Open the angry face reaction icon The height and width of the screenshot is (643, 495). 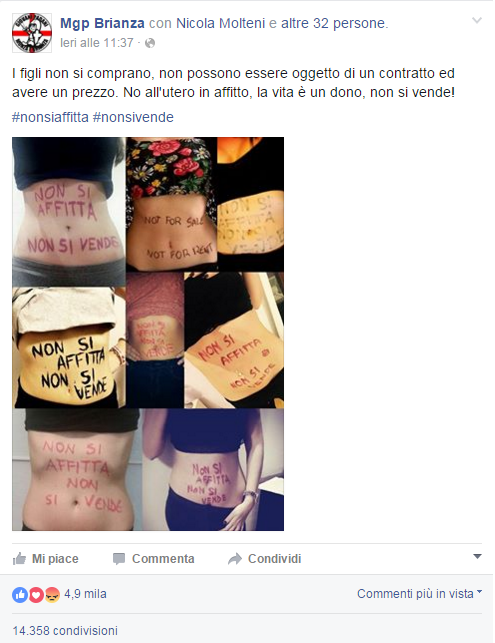tap(52, 594)
